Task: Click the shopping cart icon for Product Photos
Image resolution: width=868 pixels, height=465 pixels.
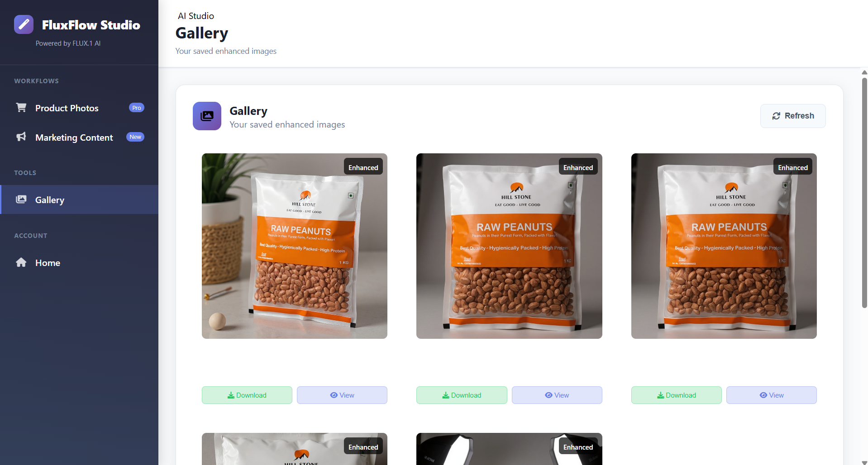Action: (x=21, y=108)
